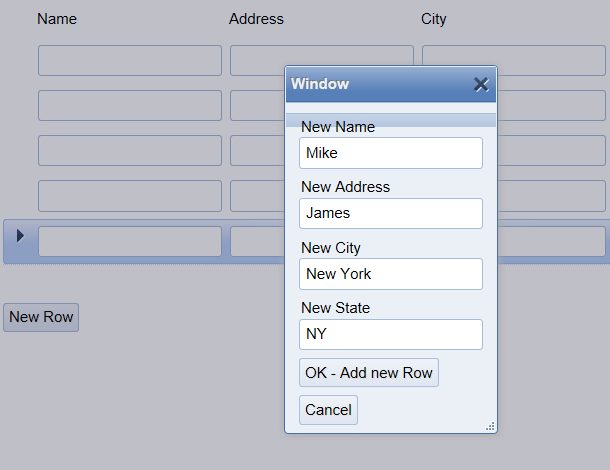The image size is (610, 470).
Task: Focus the New City field containing New York
Action: click(x=391, y=274)
